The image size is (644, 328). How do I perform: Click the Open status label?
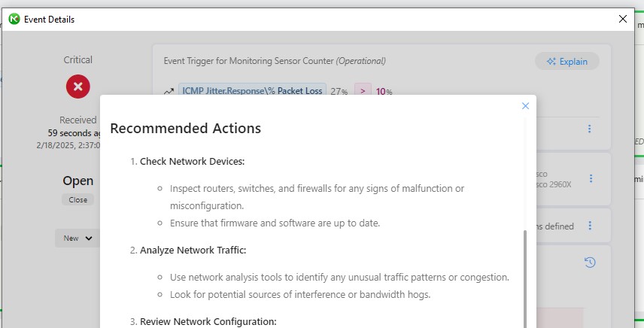[x=78, y=181]
